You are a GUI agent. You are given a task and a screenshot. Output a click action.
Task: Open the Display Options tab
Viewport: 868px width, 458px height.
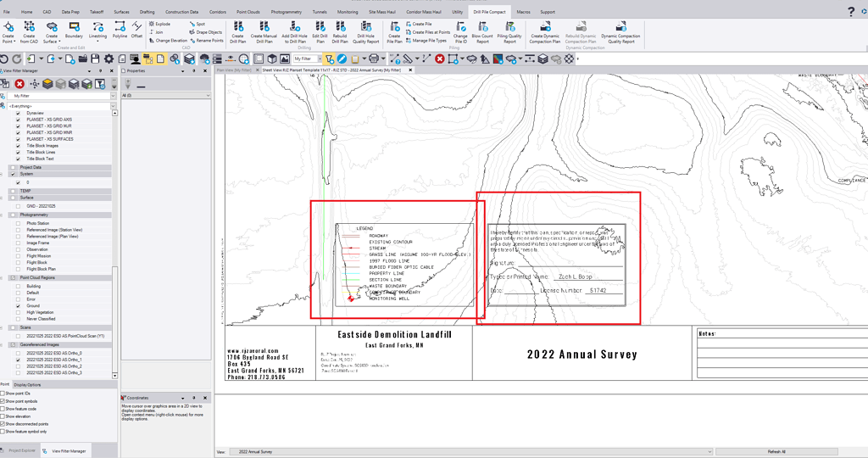point(27,384)
